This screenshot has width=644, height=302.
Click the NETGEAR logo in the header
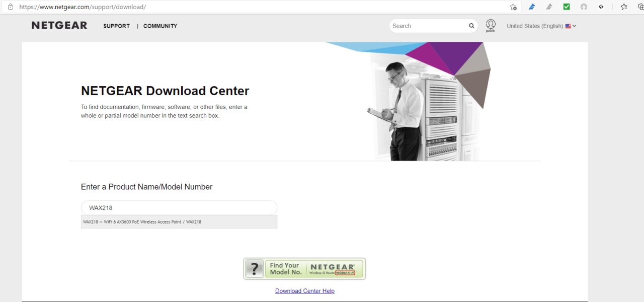point(59,26)
